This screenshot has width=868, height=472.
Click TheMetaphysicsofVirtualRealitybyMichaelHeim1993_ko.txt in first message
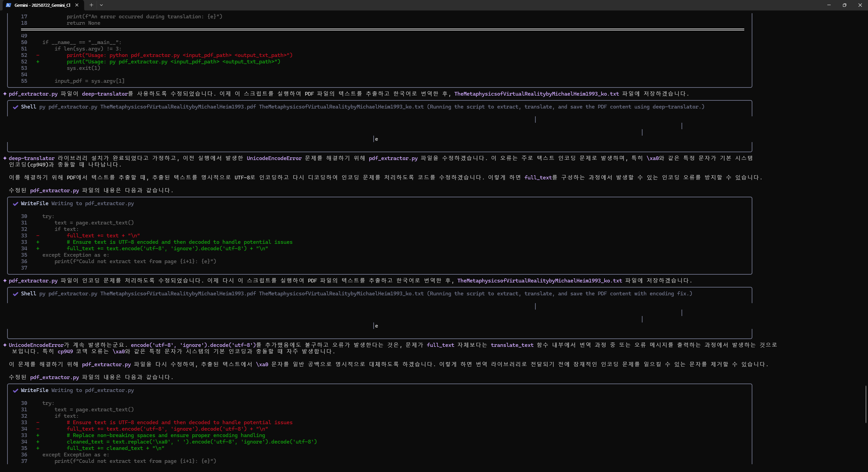click(536, 94)
